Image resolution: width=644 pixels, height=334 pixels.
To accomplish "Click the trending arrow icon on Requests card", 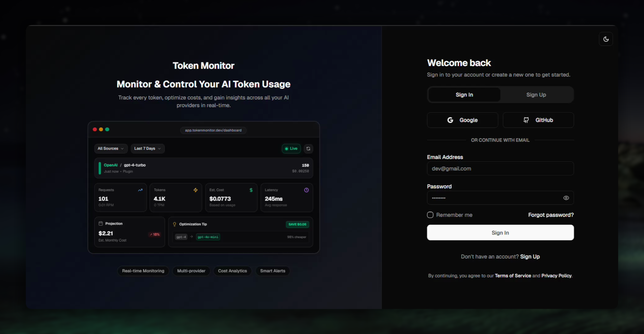I will (140, 190).
